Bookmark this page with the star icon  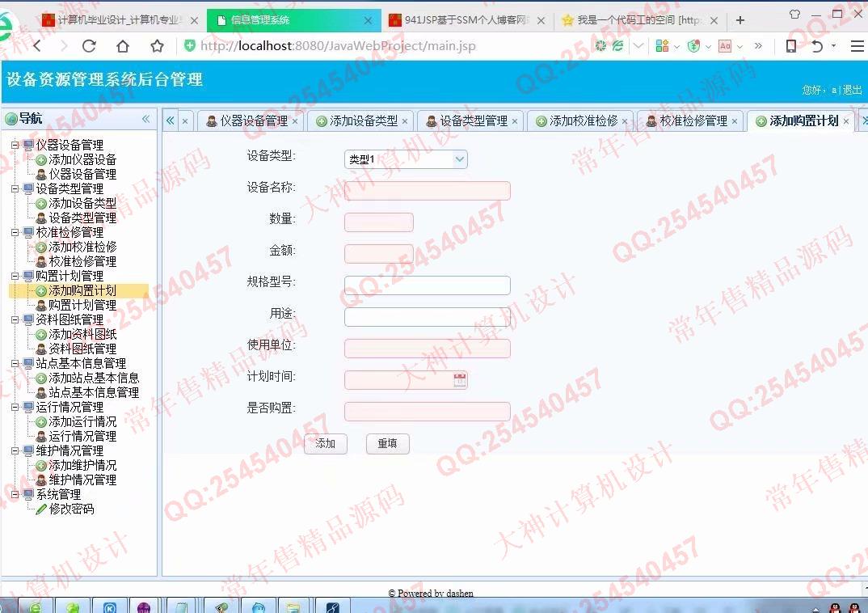(x=158, y=46)
